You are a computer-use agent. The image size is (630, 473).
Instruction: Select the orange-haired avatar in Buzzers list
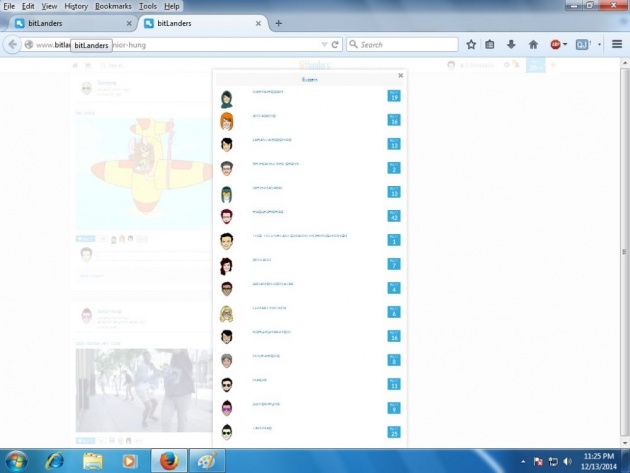click(x=227, y=122)
